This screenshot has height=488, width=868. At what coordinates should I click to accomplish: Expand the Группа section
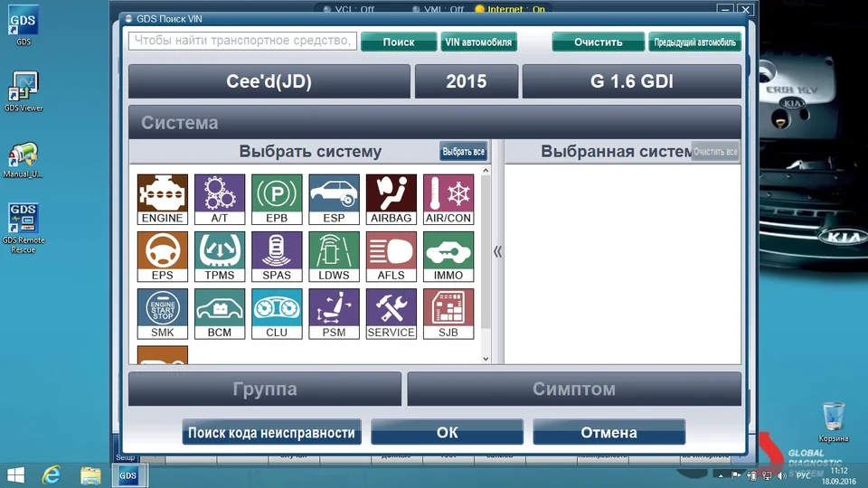[x=265, y=389]
